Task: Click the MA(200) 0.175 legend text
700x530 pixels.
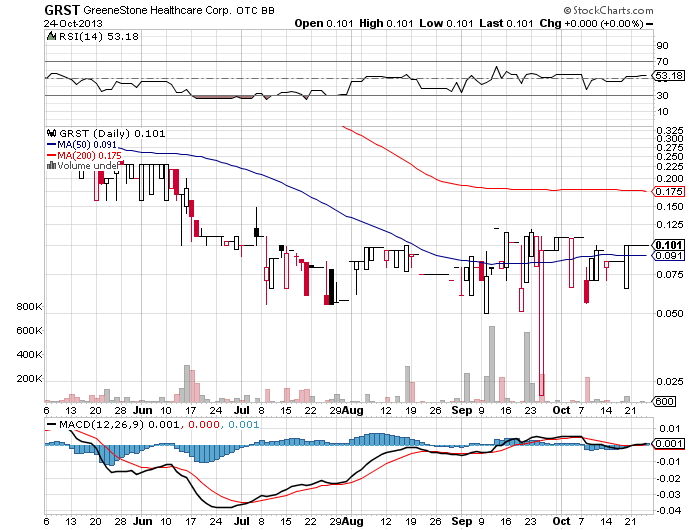Action: [x=89, y=155]
